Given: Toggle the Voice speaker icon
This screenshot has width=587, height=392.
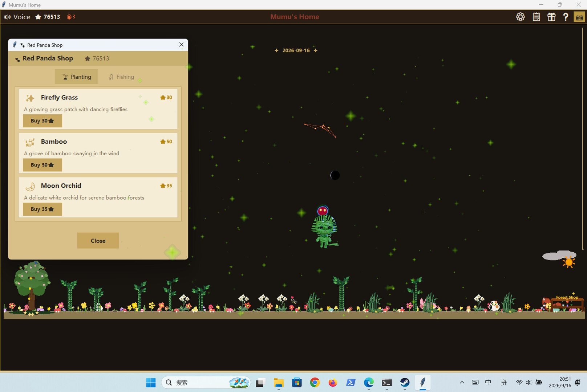Looking at the screenshot, I should click(x=7, y=17).
